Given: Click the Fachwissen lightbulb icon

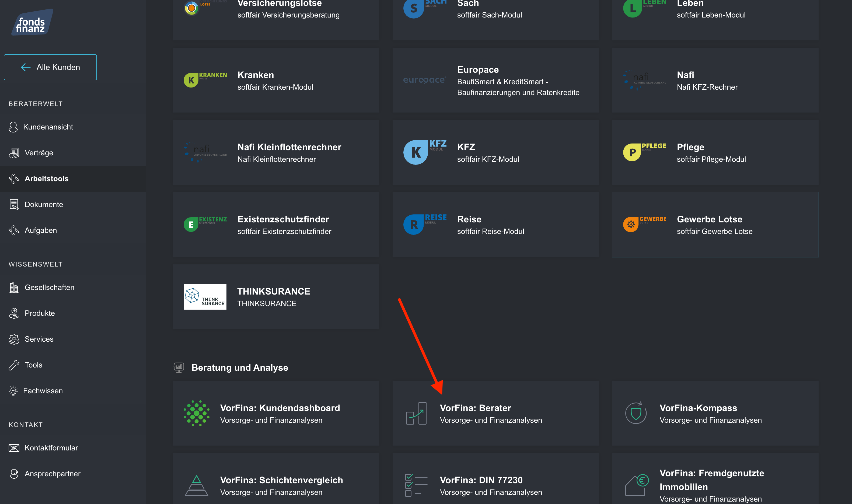Looking at the screenshot, I should (13, 391).
